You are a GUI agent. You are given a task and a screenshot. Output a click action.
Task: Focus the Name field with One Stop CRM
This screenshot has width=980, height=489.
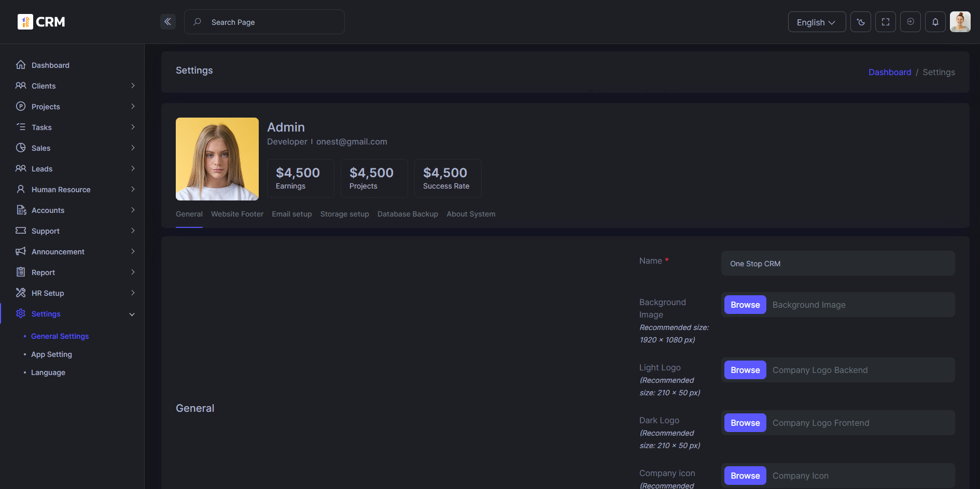coord(838,263)
